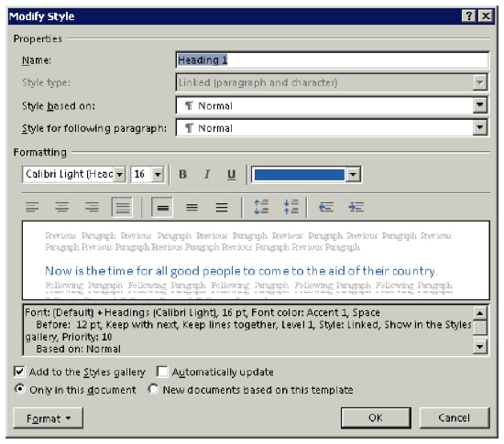
Task: Align text left
Action: pyautogui.click(x=32, y=207)
